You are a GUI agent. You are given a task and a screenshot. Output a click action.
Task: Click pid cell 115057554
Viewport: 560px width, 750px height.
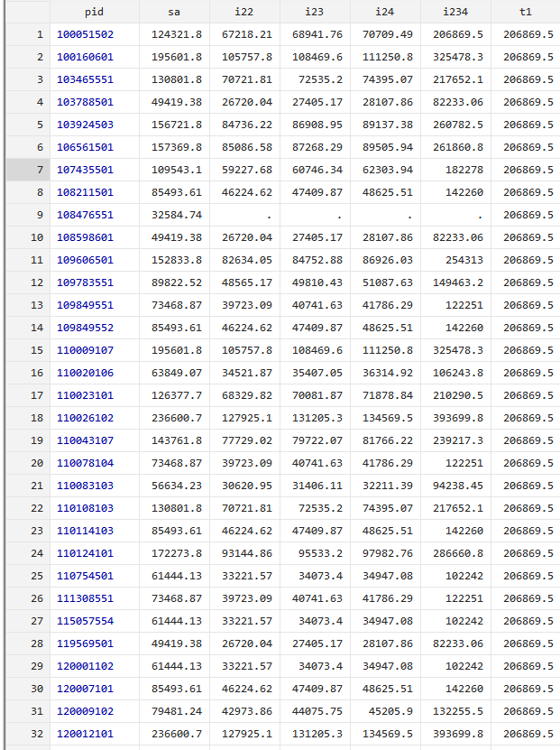coord(94,621)
